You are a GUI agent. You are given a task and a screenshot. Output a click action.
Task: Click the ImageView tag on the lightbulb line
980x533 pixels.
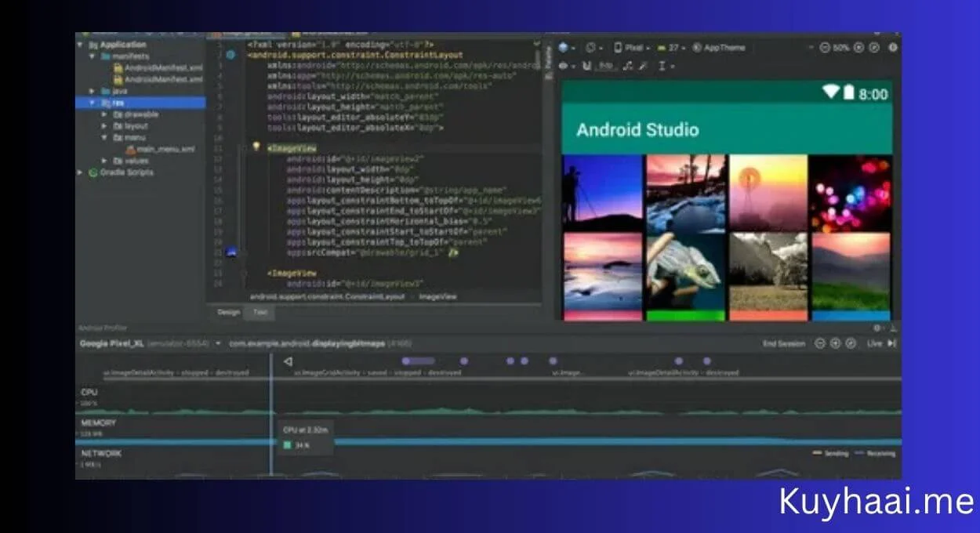click(x=292, y=147)
